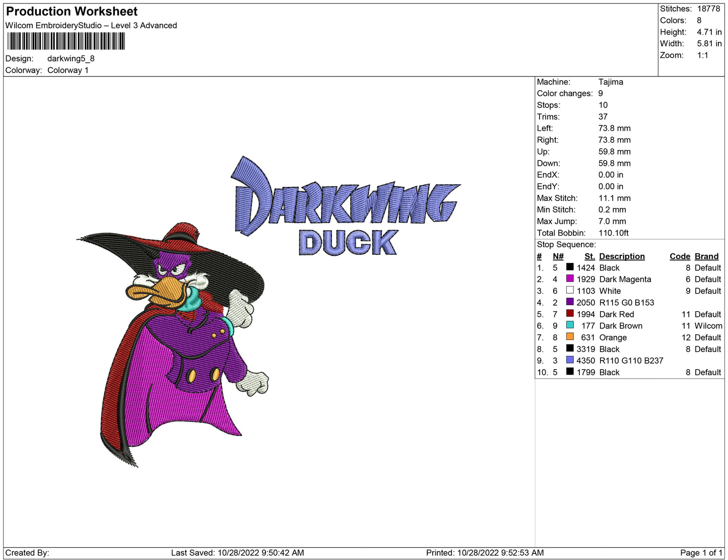The width and height of the screenshot is (728, 560).
Task: Pick the White swatch in stop 3
Action: 570,290
